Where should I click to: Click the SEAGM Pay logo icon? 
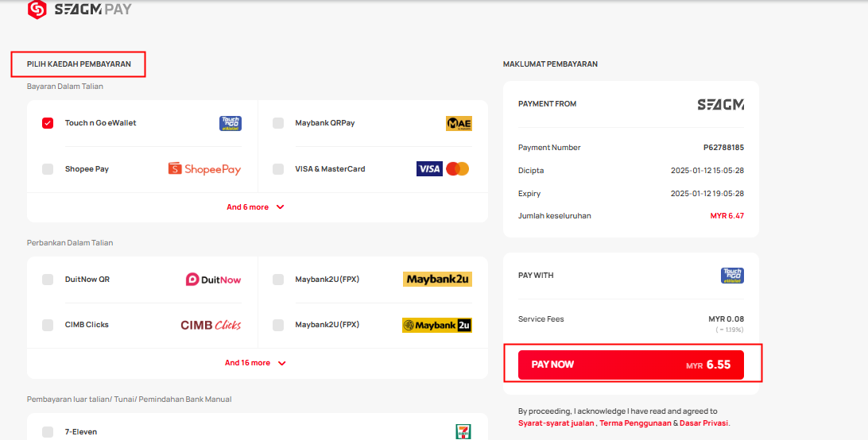37,9
